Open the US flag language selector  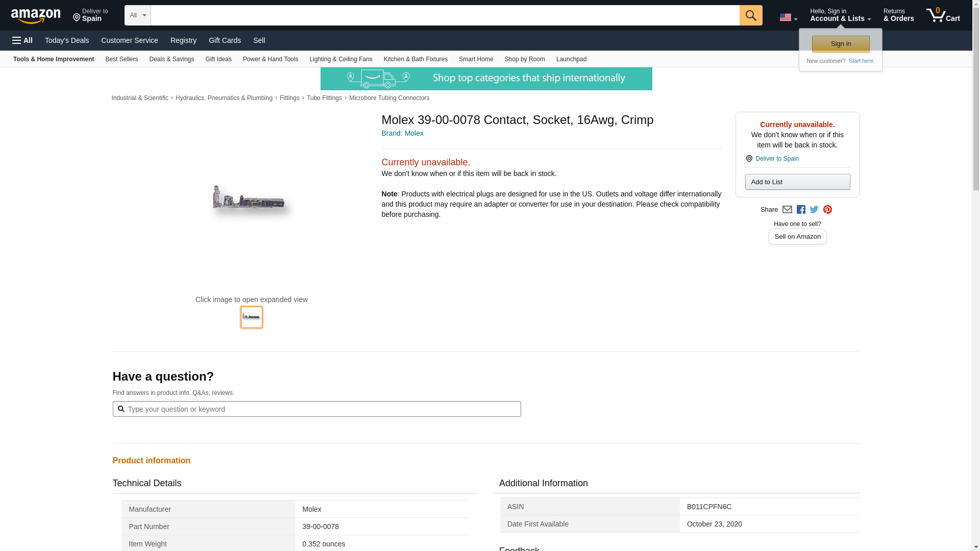coord(788,18)
